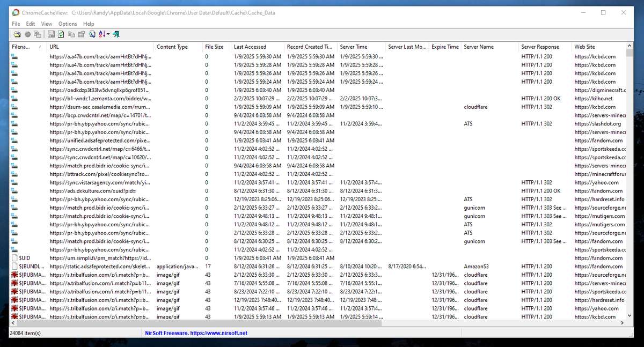Viewport: 644px width, 347px height.
Task: Select the https://slashdot.org web site cell
Action: pos(597,124)
